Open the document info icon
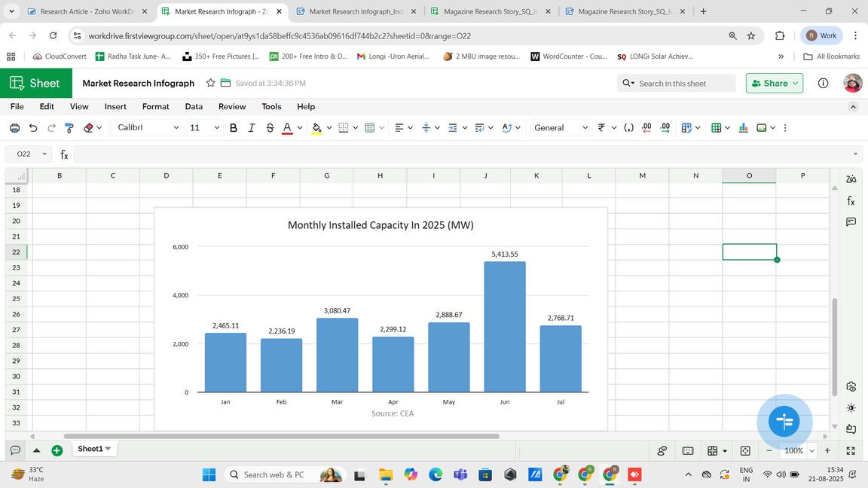Viewport: 868px width, 488px height. point(823,83)
